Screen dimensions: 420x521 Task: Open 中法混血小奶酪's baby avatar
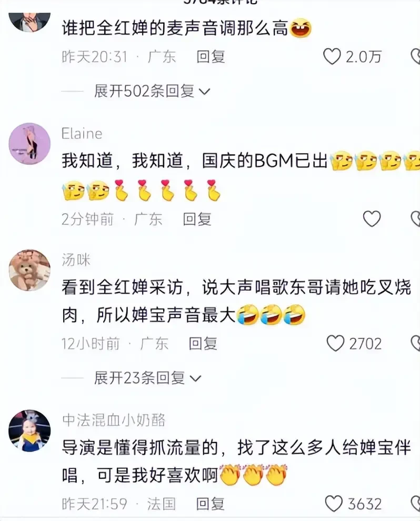(29, 430)
